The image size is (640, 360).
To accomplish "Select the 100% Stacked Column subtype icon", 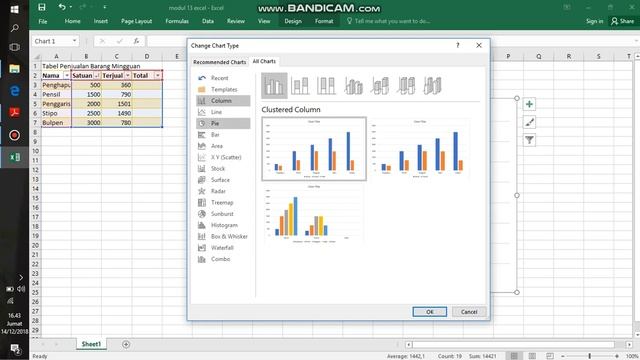I will 327,86.
